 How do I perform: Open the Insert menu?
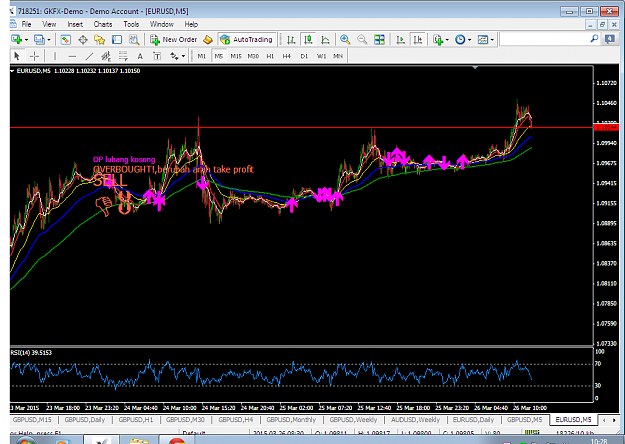click(x=75, y=24)
